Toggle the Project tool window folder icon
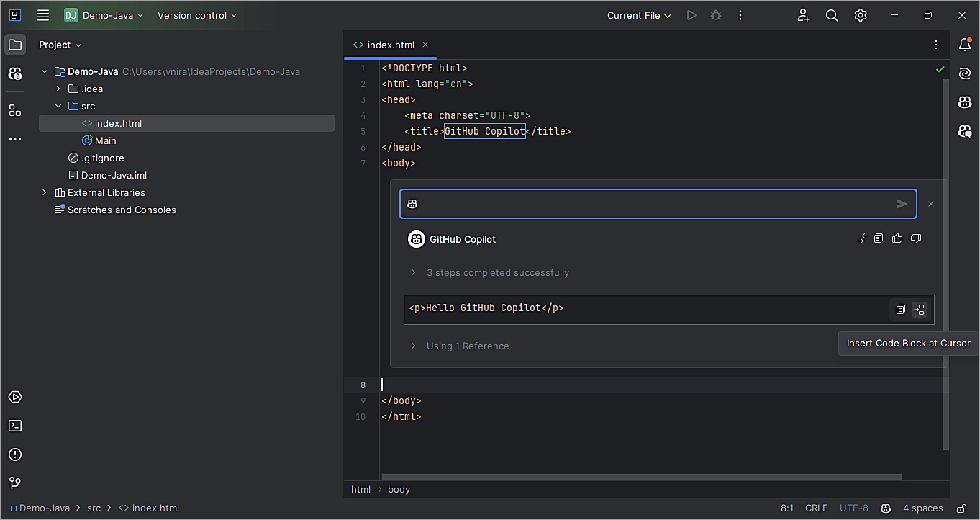This screenshot has width=980, height=520. [x=15, y=45]
